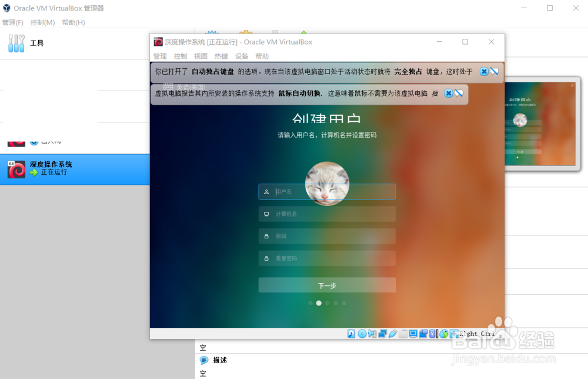Click the optical disc status icon
Image resolution: width=588 pixels, height=379 pixels.
tap(362, 334)
